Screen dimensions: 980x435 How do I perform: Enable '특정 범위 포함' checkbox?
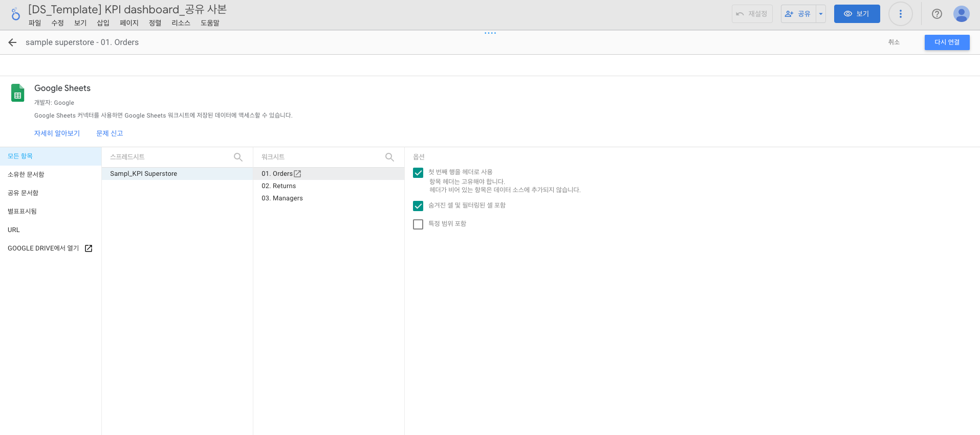[418, 224]
